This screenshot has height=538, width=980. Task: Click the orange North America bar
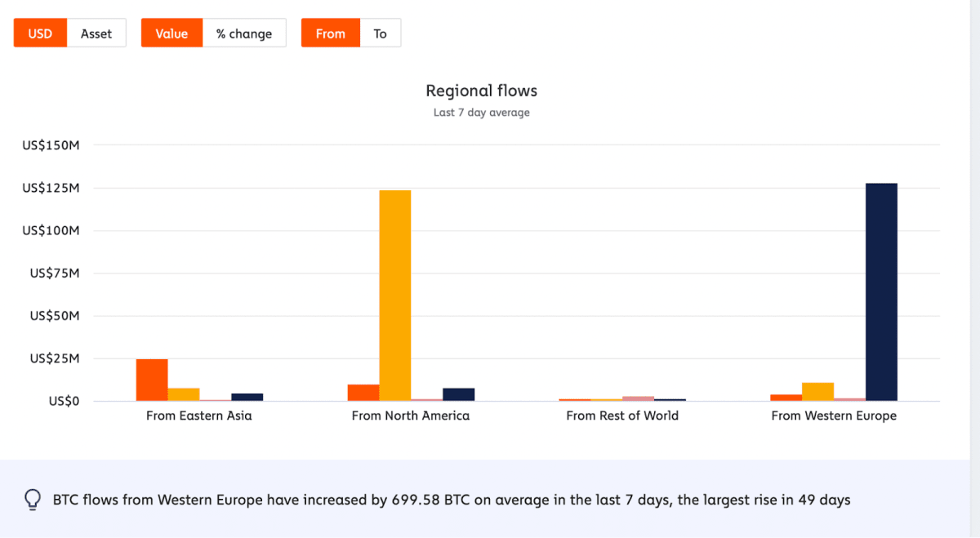363,393
